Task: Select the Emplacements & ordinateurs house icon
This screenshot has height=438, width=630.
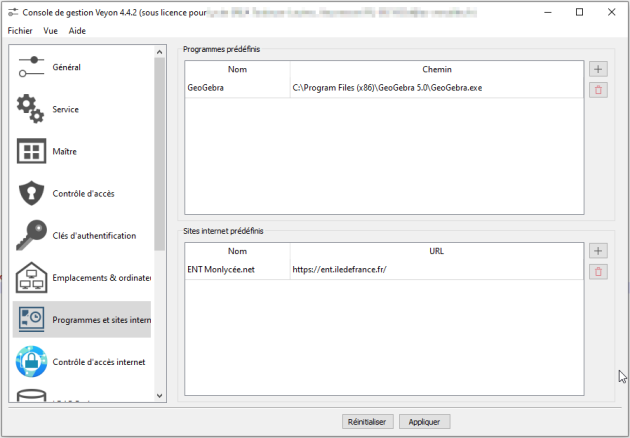Action: click(x=31, y=277)
